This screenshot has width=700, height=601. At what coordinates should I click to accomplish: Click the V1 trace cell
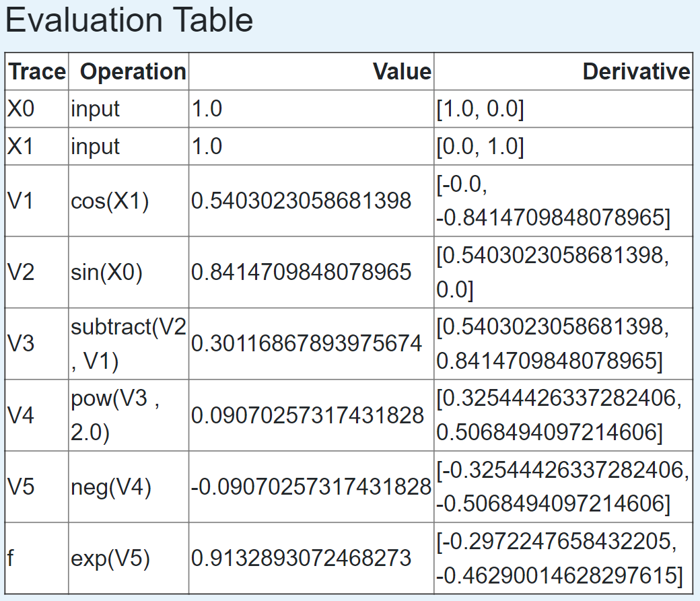36,201
